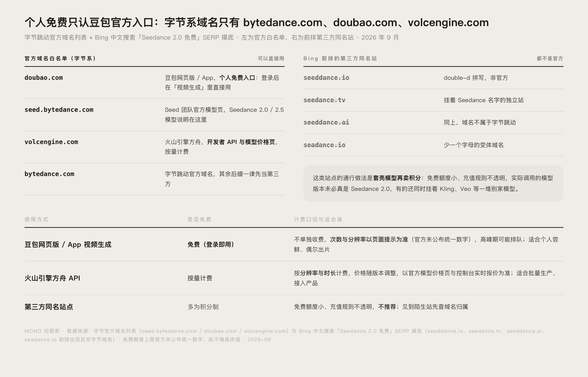Click bold '开发者 API 与模型价格页' text

pos(241,142)
